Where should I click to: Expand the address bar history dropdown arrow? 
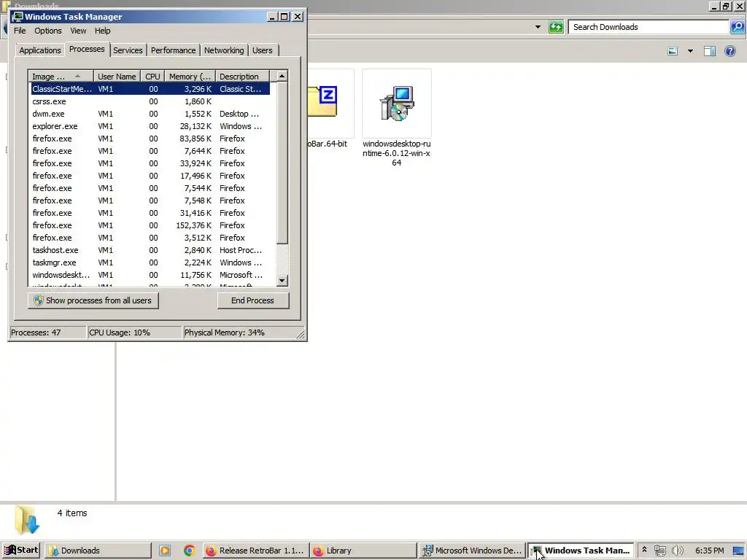coord(538,27)
